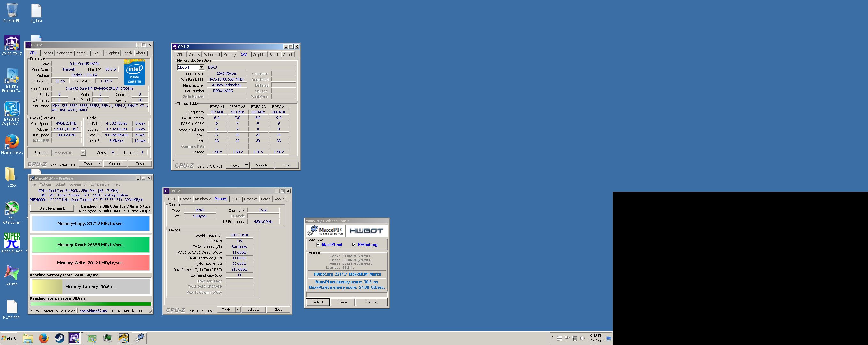Open Tools arrow in Memory window
This screenshot has height=345, width=868.
tap(238, 310)
